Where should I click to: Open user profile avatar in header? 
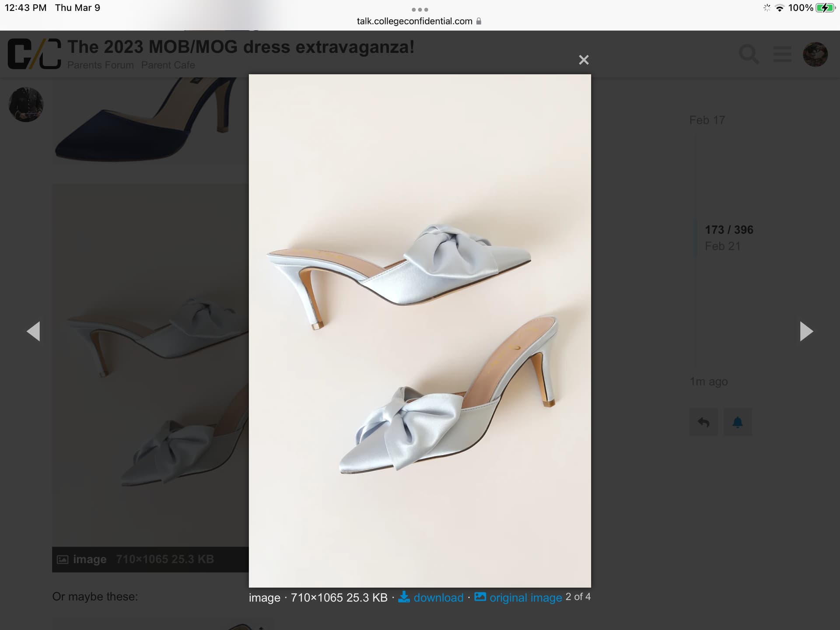coord(815,54)
